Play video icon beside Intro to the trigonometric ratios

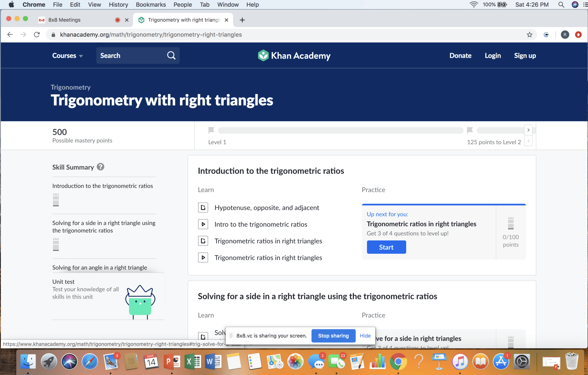[203, 224]
